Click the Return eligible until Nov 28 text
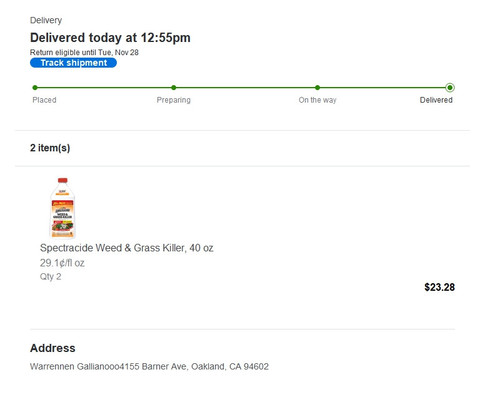The height and width of the screenshot is (414, 500). pyautogui.click(x=84, y=52)
